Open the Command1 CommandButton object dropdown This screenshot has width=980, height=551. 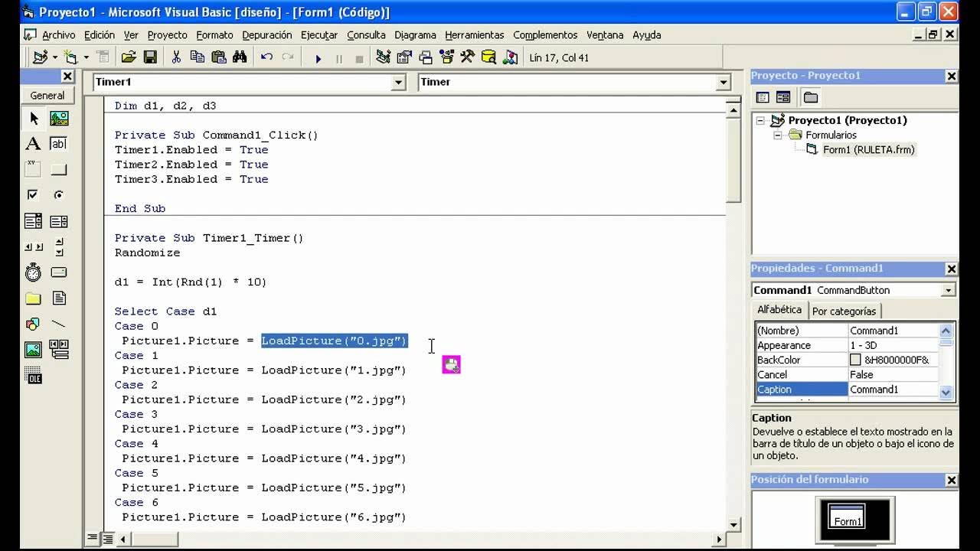pyautogui.click(x=949, y=290)
